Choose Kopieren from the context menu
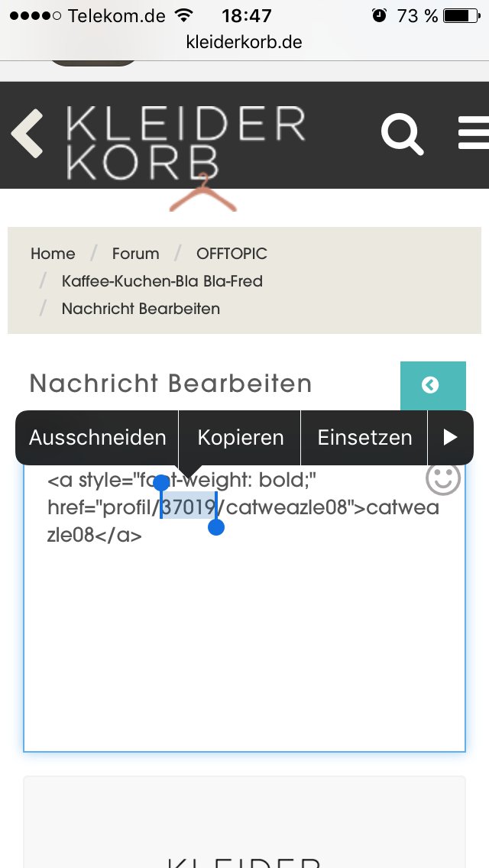489x868 pixels. (x=240, y=438)
